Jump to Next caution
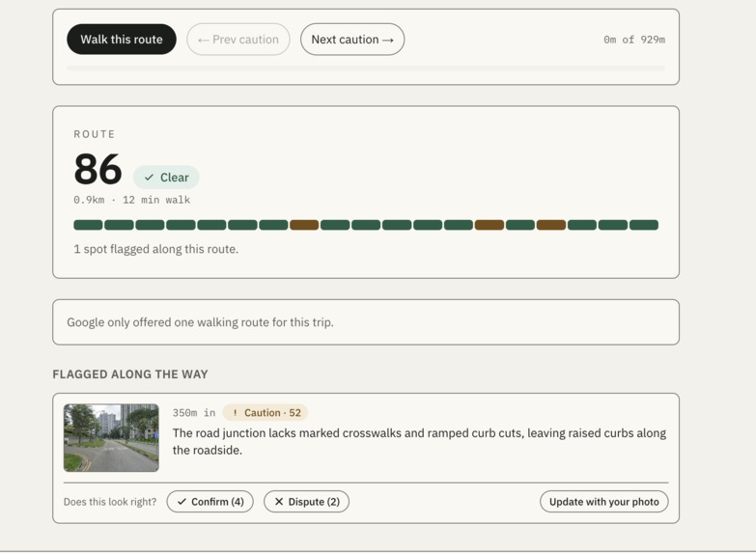756x553 pixels. click(352, 39)
